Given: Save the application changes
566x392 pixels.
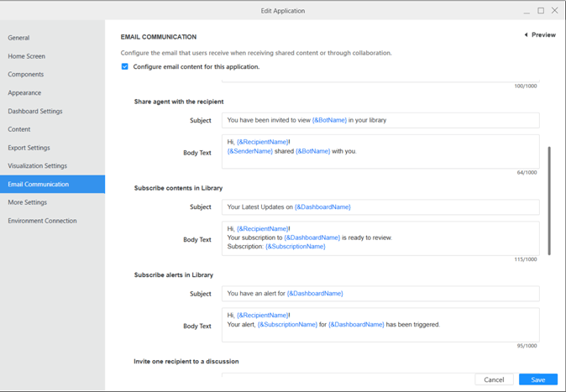Looking at the screenshot, I should click(537, 379).
